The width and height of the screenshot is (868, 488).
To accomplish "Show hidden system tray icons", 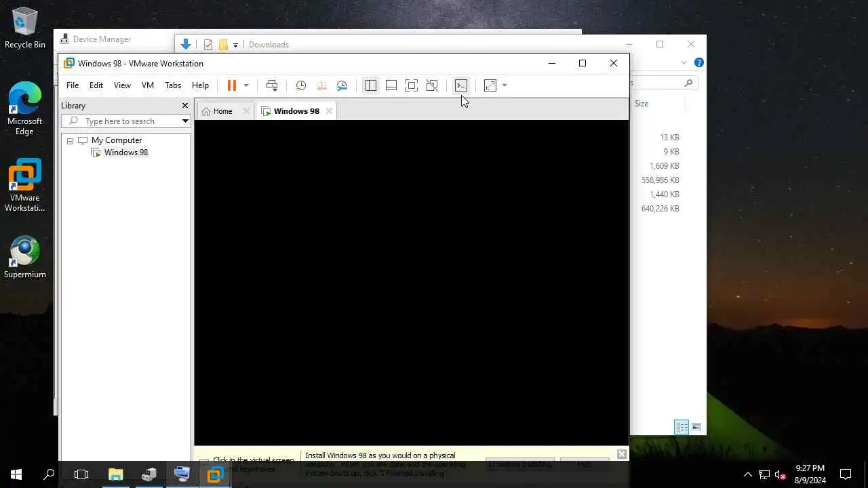I will point(748,474).
